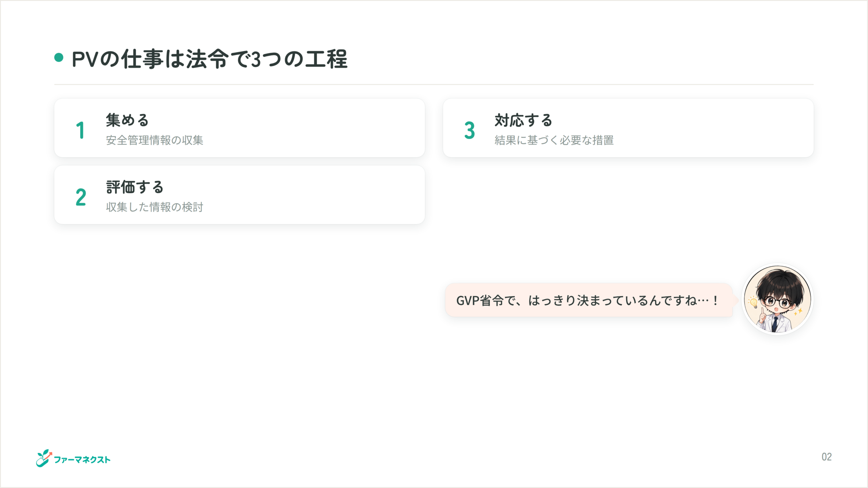
Task: Select the slide title PVの仕事は法令で3つの工程
Action: coord(210,59)
